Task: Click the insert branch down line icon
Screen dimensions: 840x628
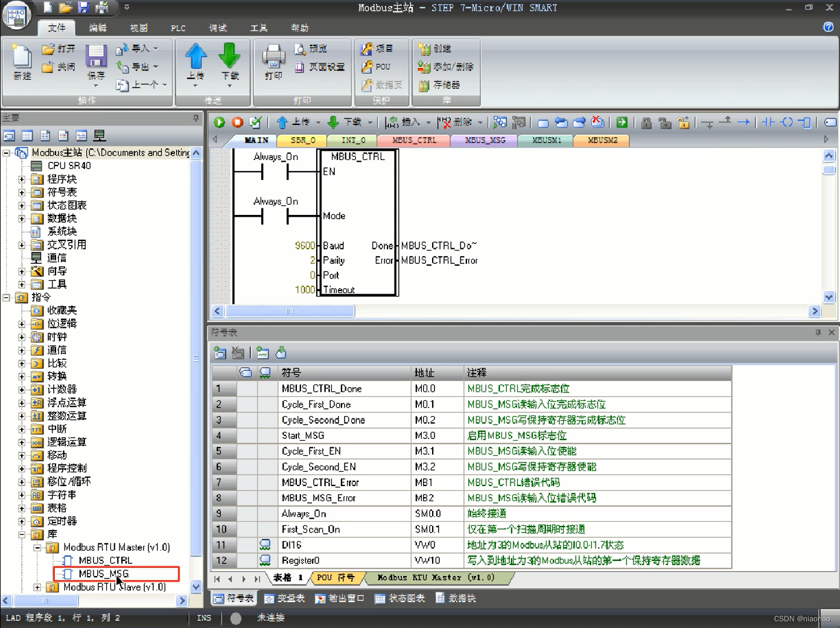Action: [707, 124]
